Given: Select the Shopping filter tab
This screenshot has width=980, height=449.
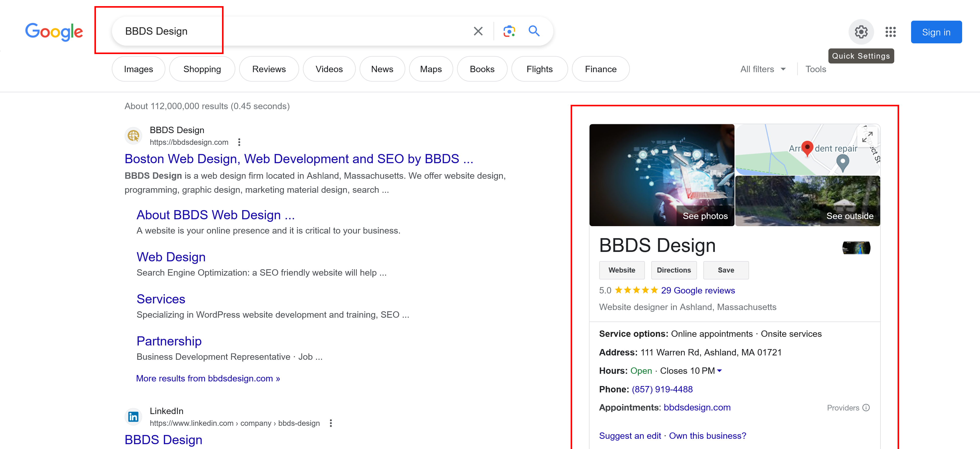Looking at the screenshot, I should 202,69.
